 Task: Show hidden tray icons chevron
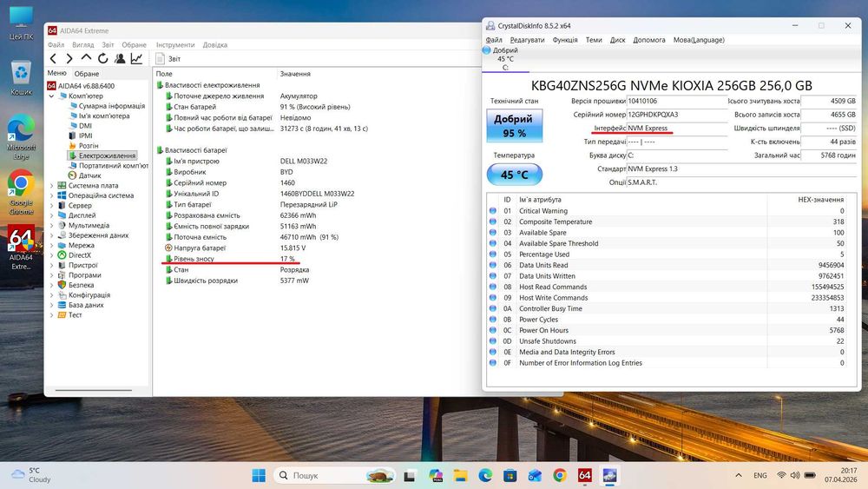[x=739, y=475]
